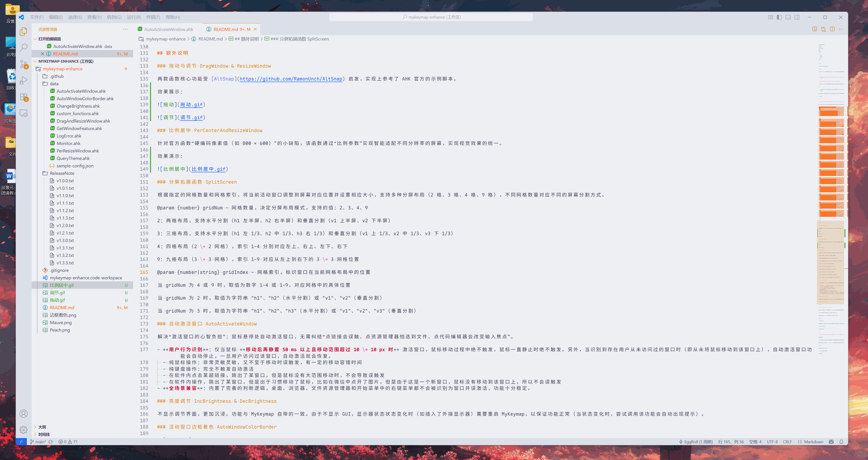Image resolution: width=868 pixels, height=460 pixels.
Task: Expand the 时间线 timeline section
Action: (44, 434)
